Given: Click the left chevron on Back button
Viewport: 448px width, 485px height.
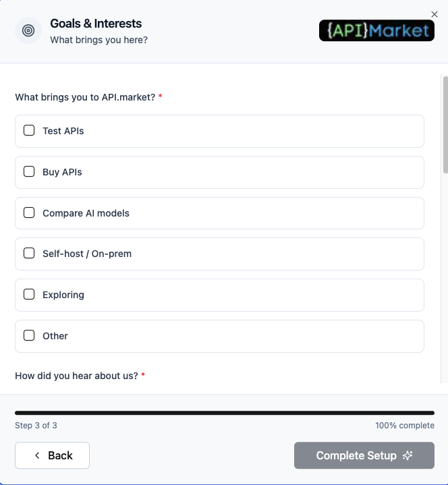Looking at the screenshot, I should coord(37,456).
